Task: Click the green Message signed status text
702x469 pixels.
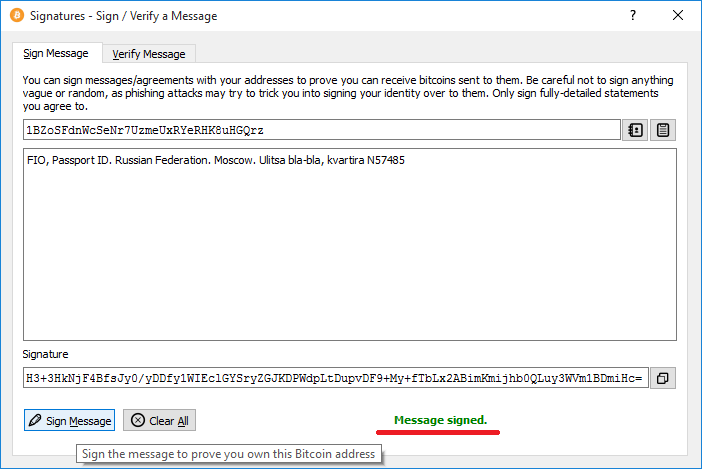Action: tap(440, 420)
